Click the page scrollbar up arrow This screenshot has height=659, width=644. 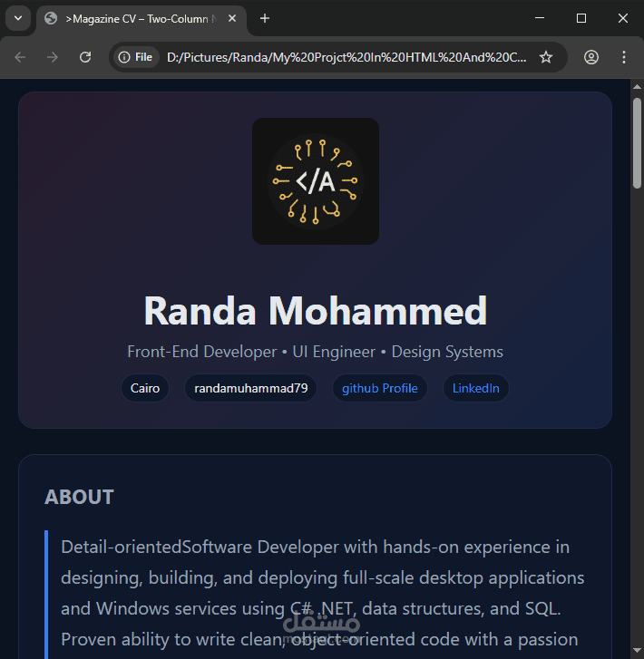(x=637, y=87)
